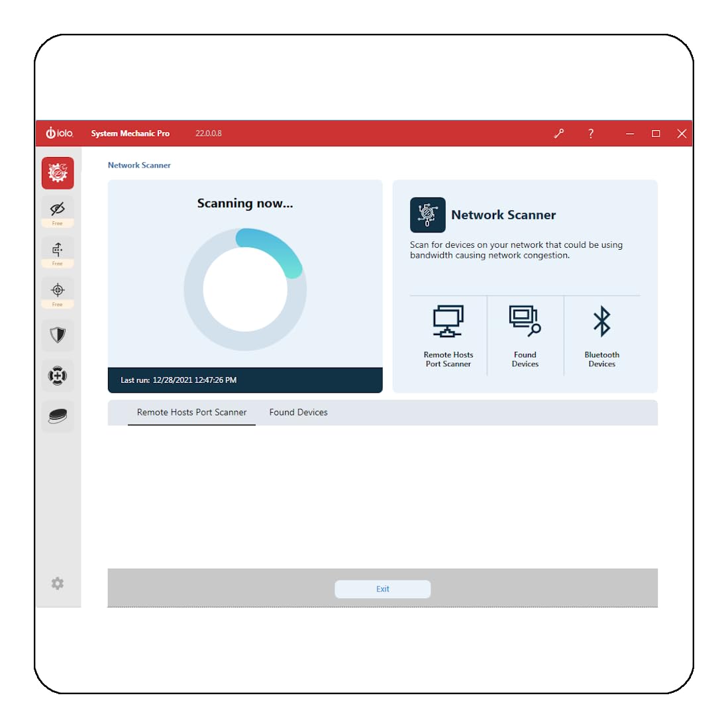Click the scanner description paragraph
The image size is (728, 728).
click(516, 250)
